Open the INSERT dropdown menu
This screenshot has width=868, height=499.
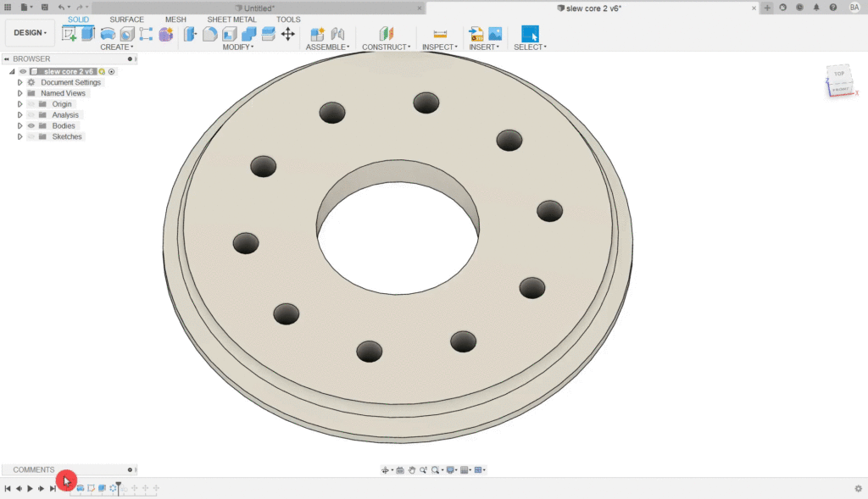coord(484,47)
